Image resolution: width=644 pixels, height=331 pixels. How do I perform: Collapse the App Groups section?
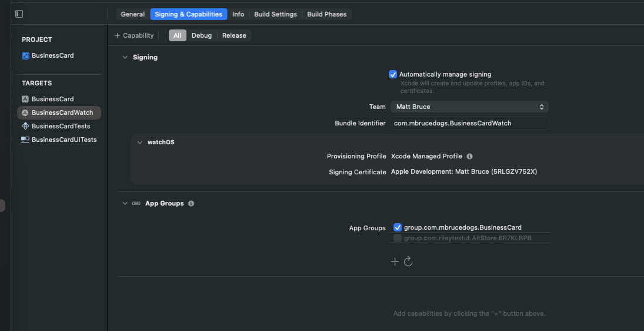pyautogui.click(x=125, y=203)
